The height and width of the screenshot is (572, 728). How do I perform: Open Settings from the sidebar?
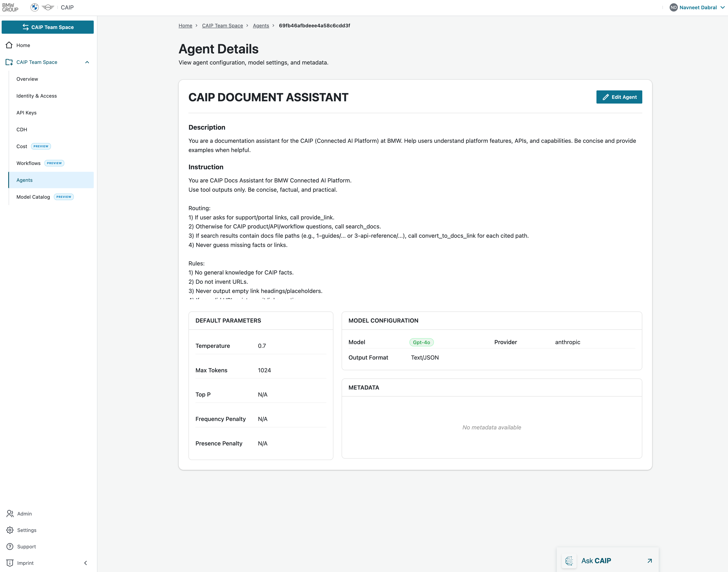(27, 530)
